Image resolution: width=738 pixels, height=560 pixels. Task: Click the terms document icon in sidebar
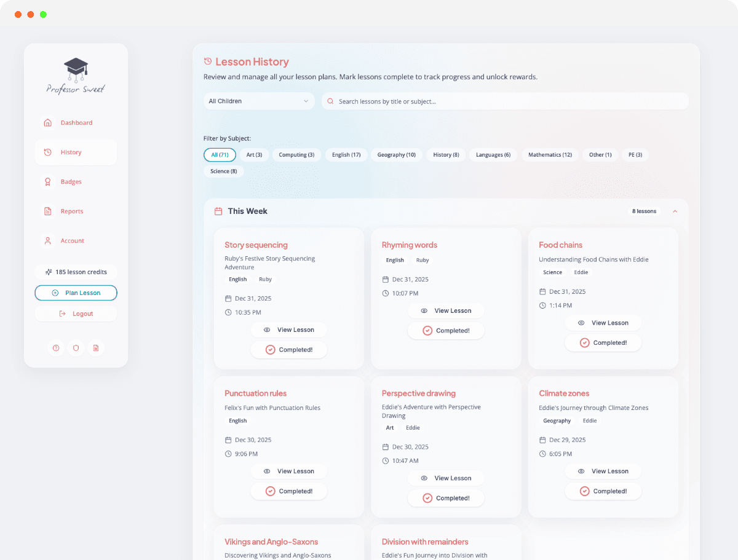[x=95, y=348]
